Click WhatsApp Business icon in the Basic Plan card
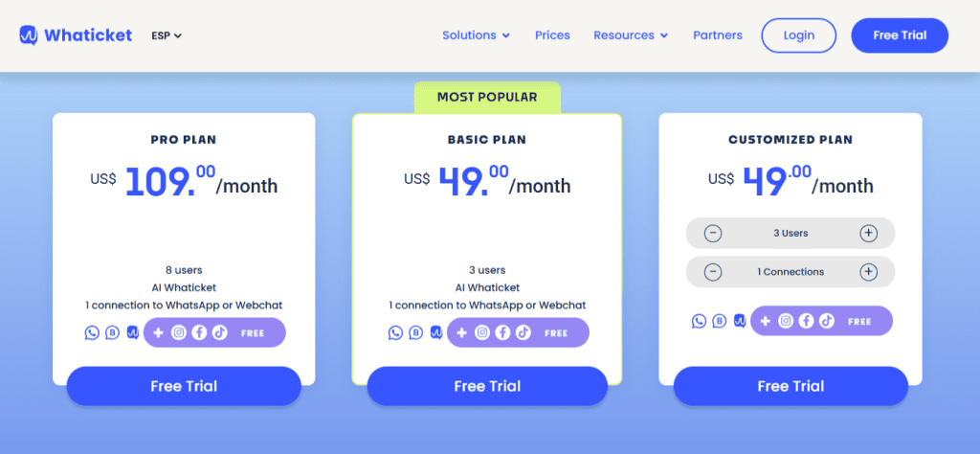 coord(415,333)
